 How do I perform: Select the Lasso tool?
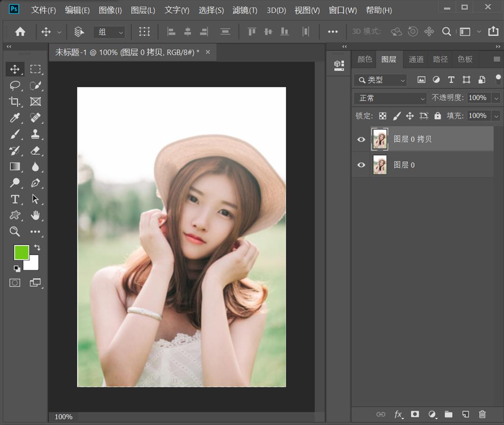(15, 85)
